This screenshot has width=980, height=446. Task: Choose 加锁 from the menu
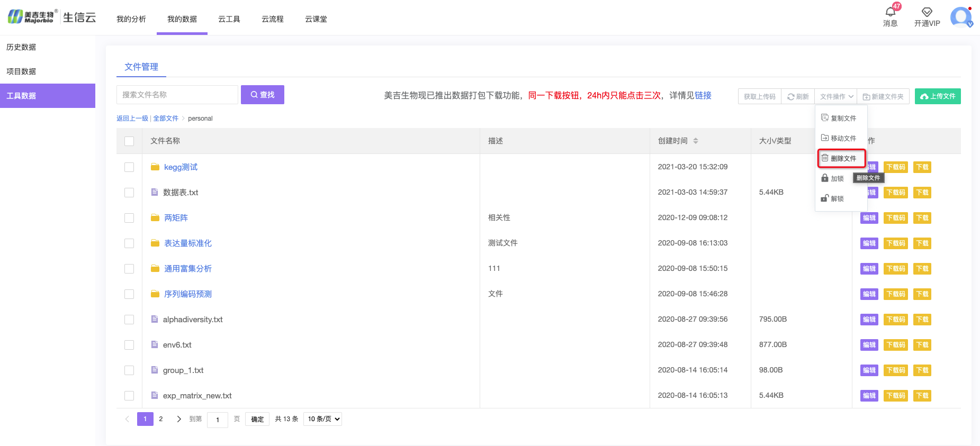[x=833, y=178]
